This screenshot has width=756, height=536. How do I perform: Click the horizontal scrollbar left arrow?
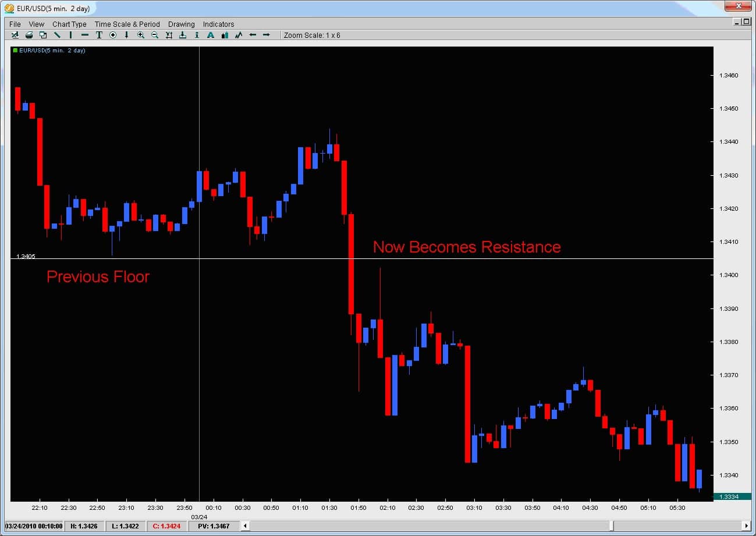246,526
